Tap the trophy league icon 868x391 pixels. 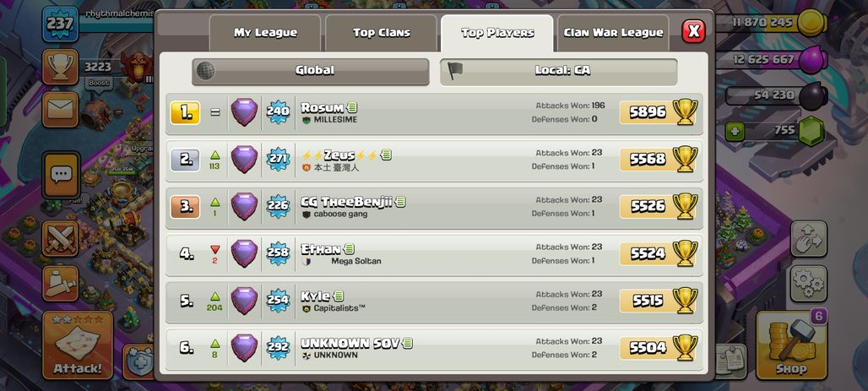click(60, 67)
